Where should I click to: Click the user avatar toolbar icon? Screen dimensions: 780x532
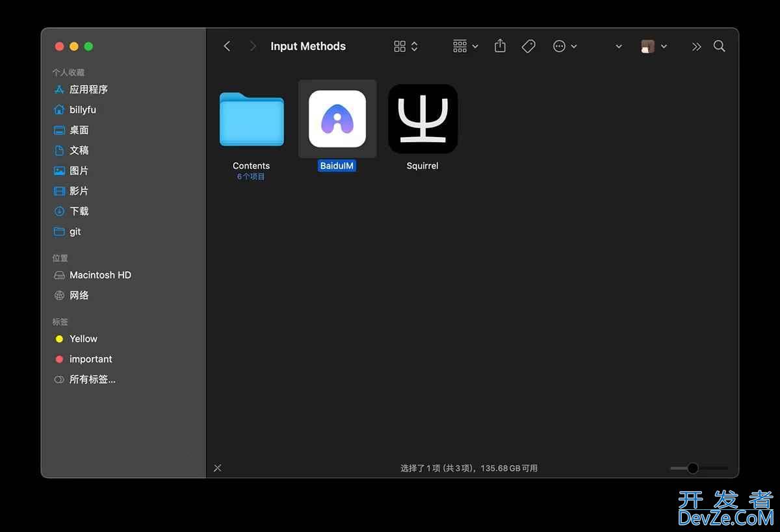pyautogui.click(x=647, y=46)
